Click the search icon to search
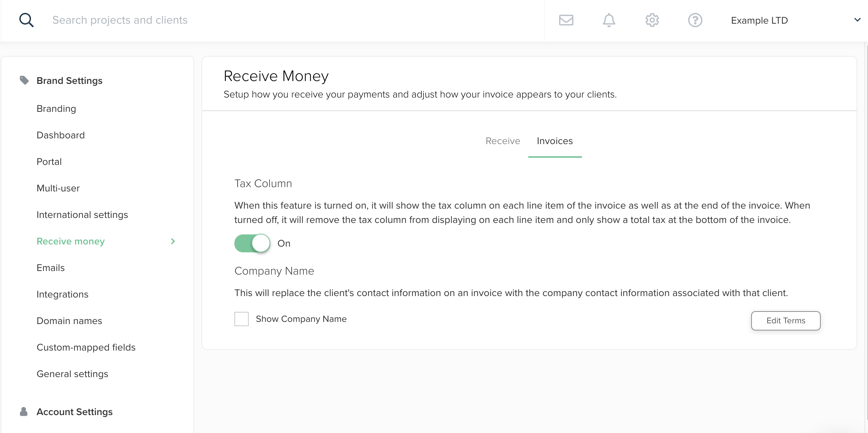This screenshot has height=433, width=868. click(x=26, y=20)
